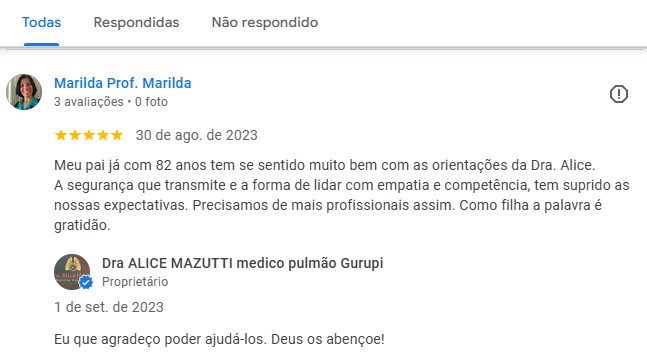Viewport: 647px width, 364px height.
Task: Click the owner reply 'Eu que agradeço' text
Action: coord(219,339)
